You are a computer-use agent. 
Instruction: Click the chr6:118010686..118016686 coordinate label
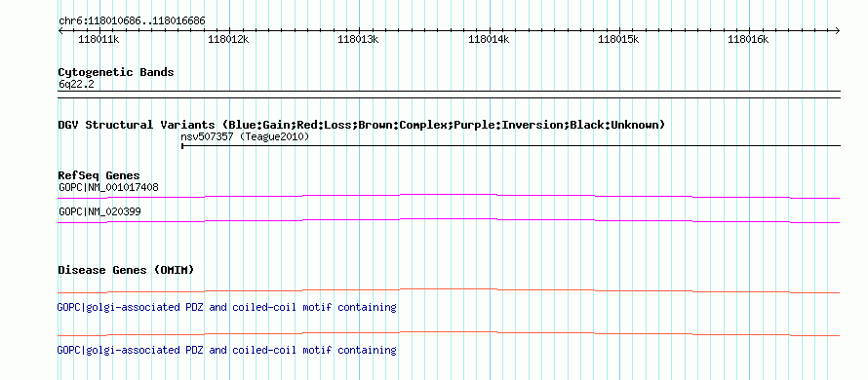[132, 21]
